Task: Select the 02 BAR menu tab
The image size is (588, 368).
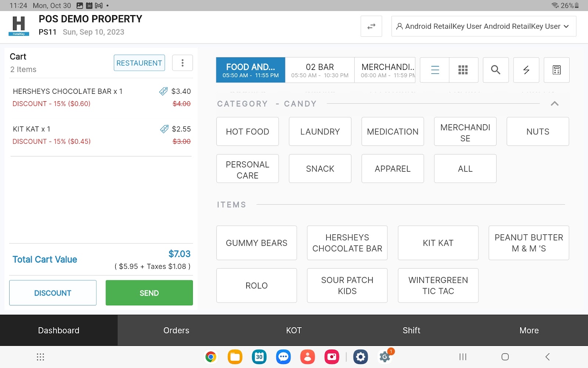Action: click(x=320, y=70)
